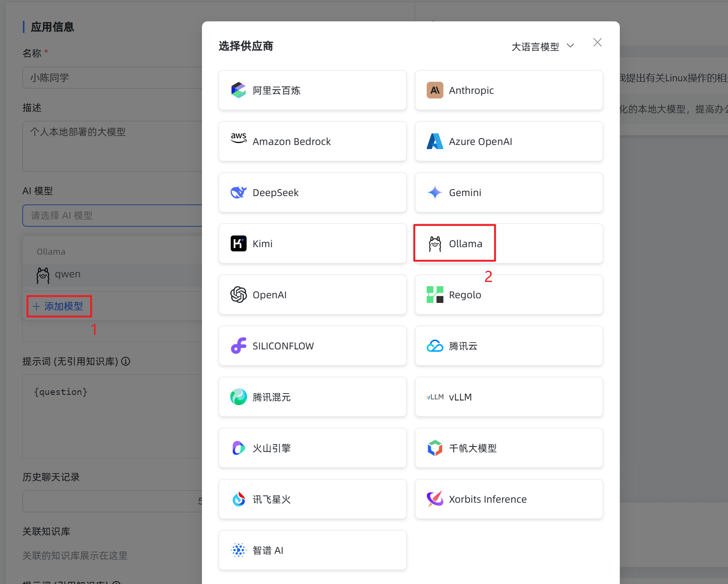Click the SILICONFLOW purple logo
The width and height of the screenshot is (728, 584).
pyautogui.click(x=239, y=346)
